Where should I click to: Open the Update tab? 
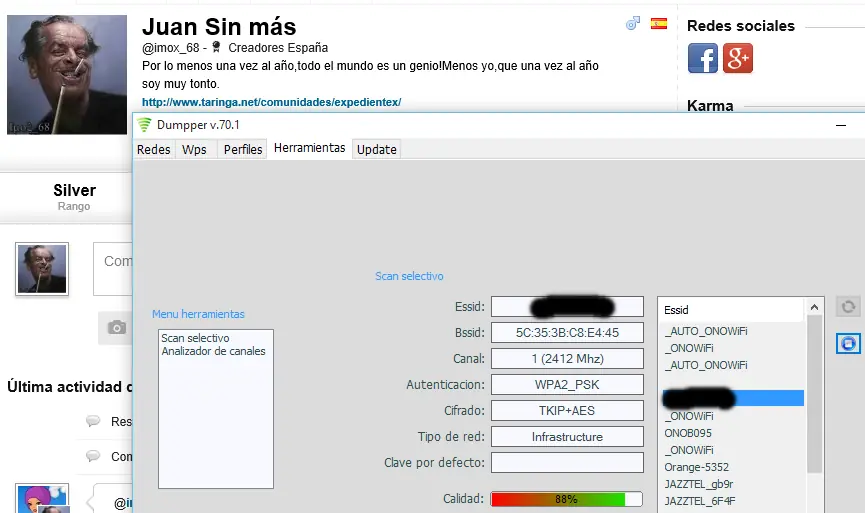(x=377, y=149)
